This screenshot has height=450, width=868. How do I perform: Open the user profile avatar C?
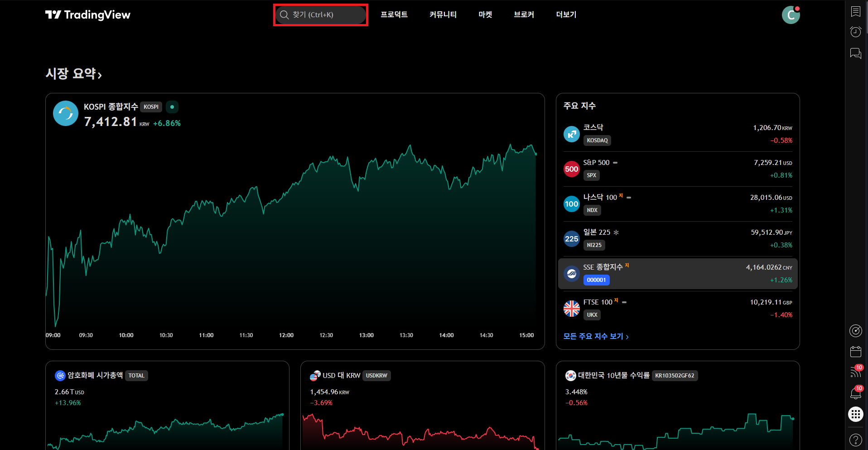[791, 15]
